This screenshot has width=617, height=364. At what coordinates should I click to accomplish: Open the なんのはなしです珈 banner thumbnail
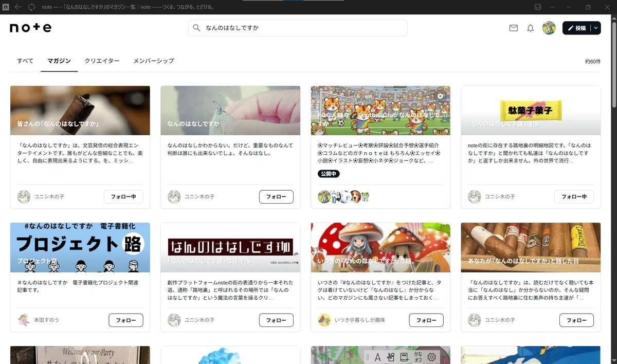pyautogui.click(x=230, y=247)
